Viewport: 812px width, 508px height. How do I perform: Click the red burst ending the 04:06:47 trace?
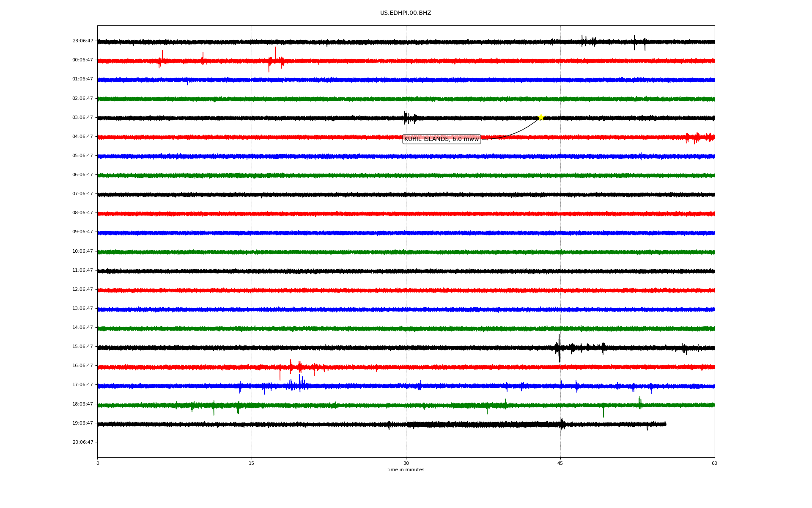point(700,137)
